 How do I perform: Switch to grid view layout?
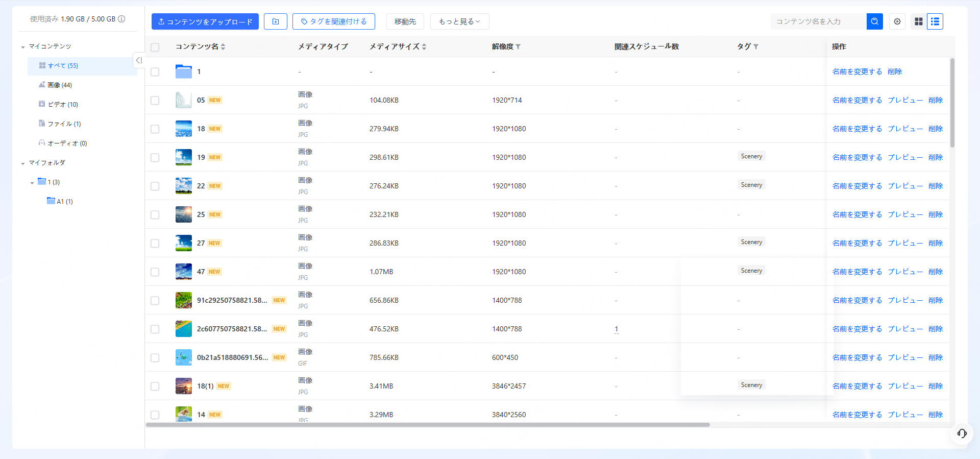coord(919,21)
